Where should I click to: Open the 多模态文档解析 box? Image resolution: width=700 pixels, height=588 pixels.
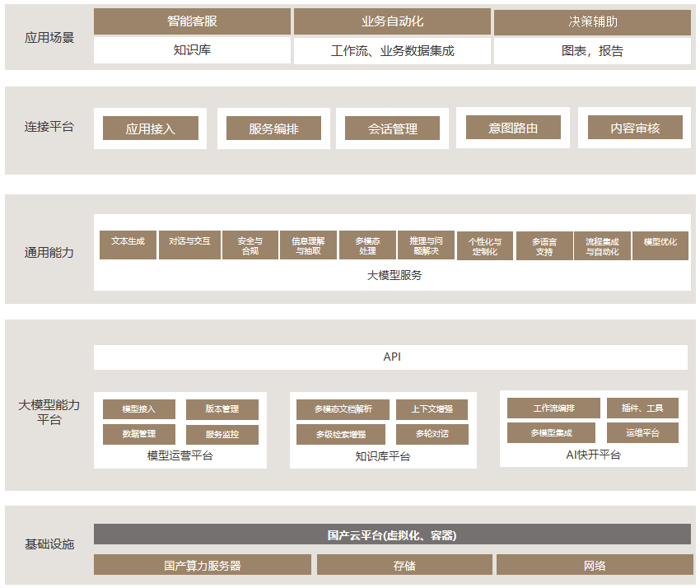coord(343,409)
